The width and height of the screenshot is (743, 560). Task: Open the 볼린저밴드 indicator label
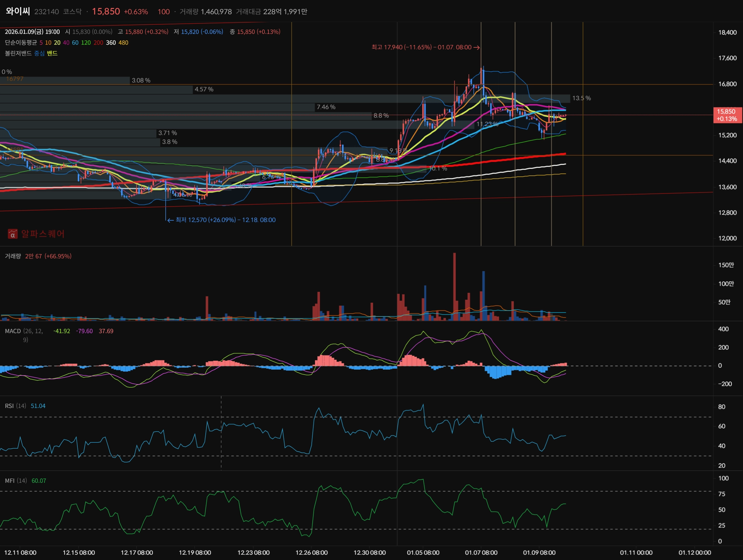click(x=18, y=53)
